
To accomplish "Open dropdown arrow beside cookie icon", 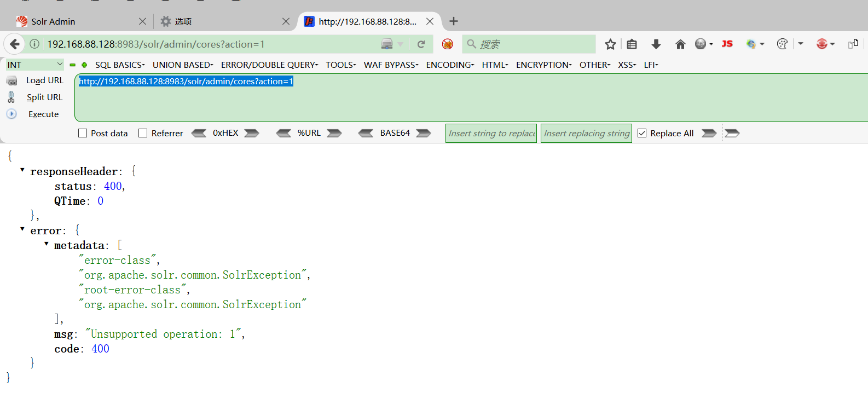I will (801, 44).
